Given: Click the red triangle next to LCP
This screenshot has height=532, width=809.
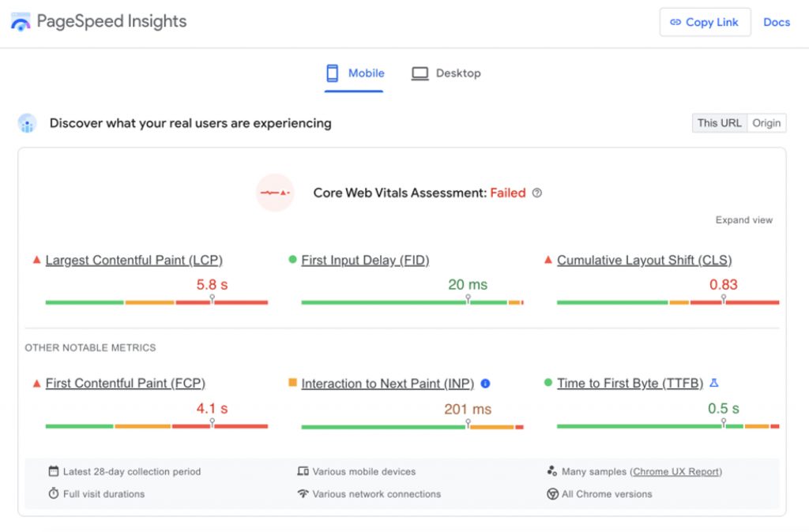Looking at the screenshot, I should (x=36, y=260).
